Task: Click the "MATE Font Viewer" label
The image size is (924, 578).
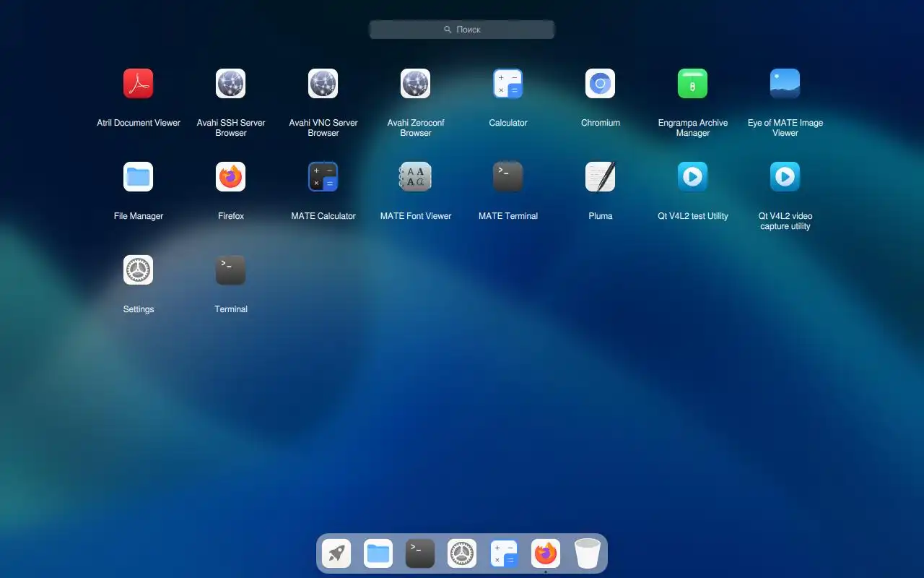Action: point(416,216)
